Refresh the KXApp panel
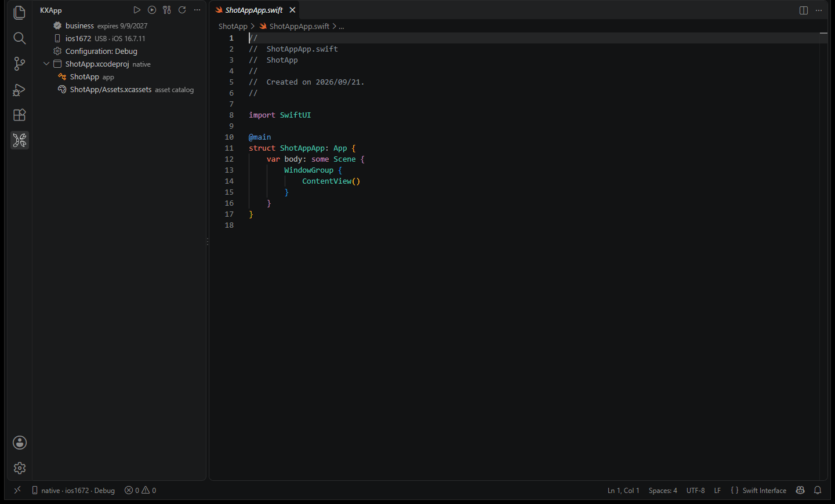The width and height of the screenshot is (835, 504). (182, 10)
